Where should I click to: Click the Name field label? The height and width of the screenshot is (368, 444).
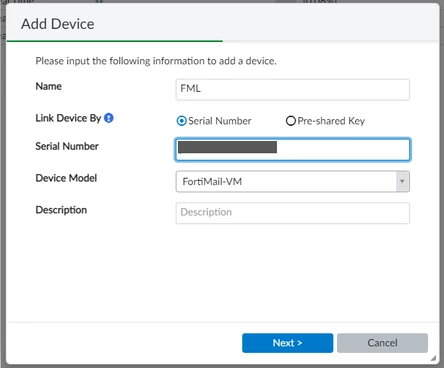49,86
